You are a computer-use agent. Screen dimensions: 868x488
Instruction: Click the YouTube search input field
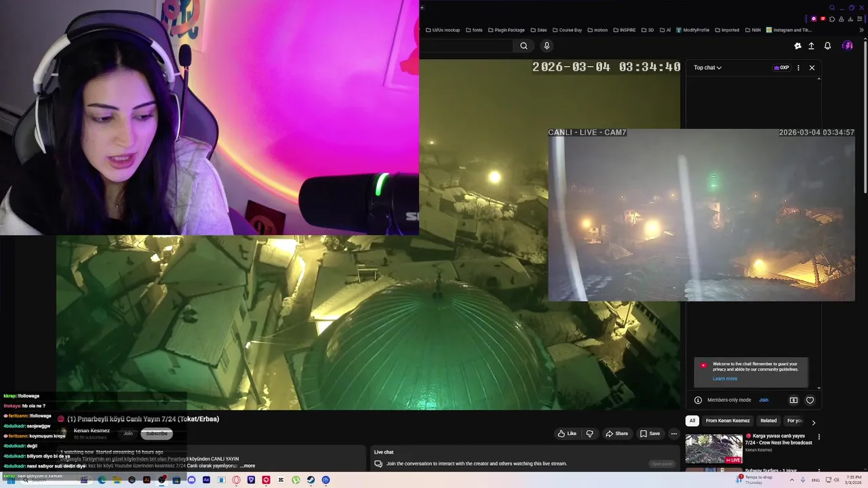467,46
